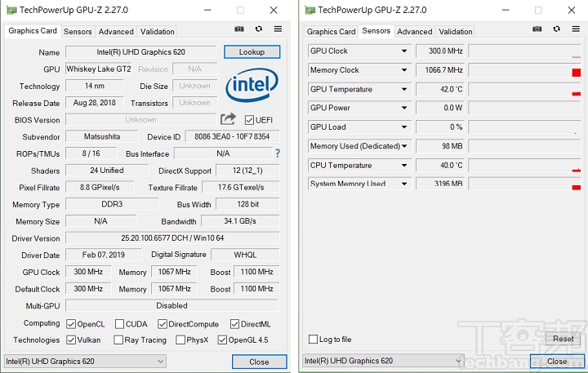Open GPU selector dropdown in left window

[x=85, y=362]
